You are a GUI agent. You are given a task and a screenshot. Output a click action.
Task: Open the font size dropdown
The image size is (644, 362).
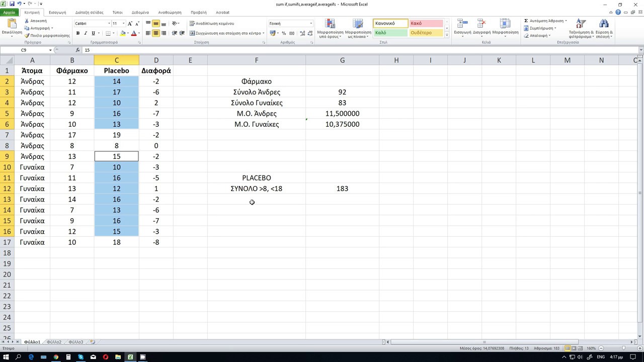click(123, 24)
